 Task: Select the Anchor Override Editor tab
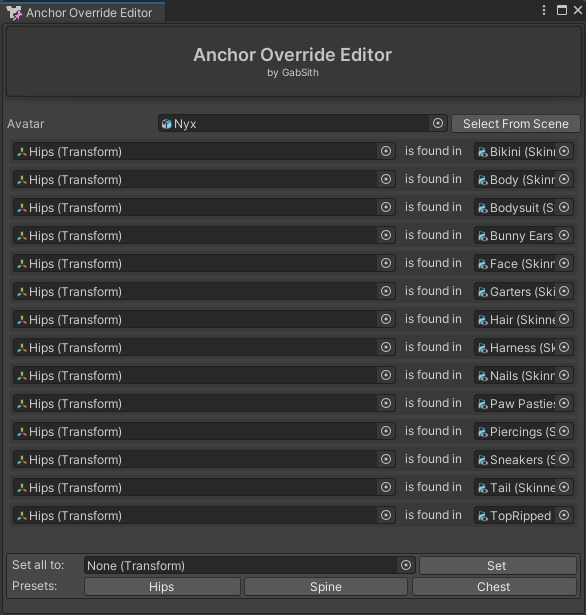82,13
